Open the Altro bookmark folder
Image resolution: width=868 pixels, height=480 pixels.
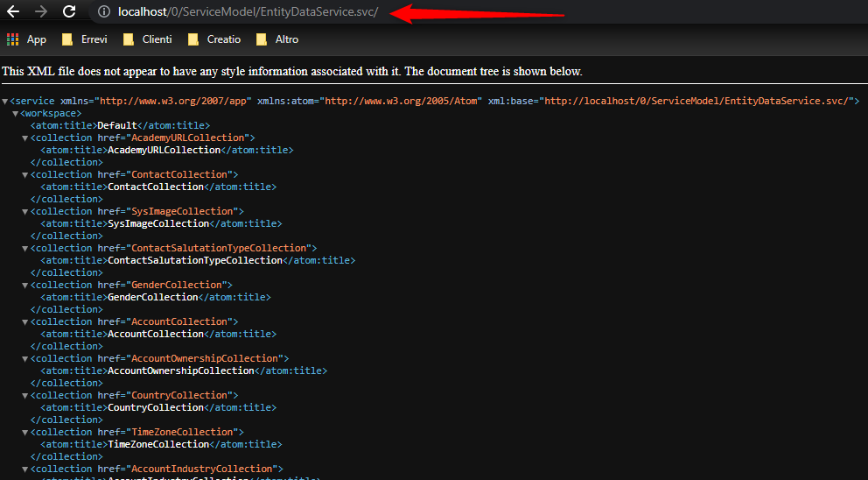[x=277, y=39]
